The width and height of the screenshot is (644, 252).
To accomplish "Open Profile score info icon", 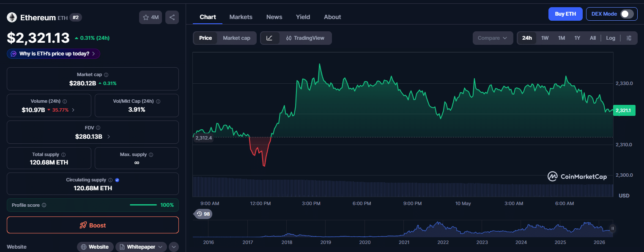I will click(44, 205).
